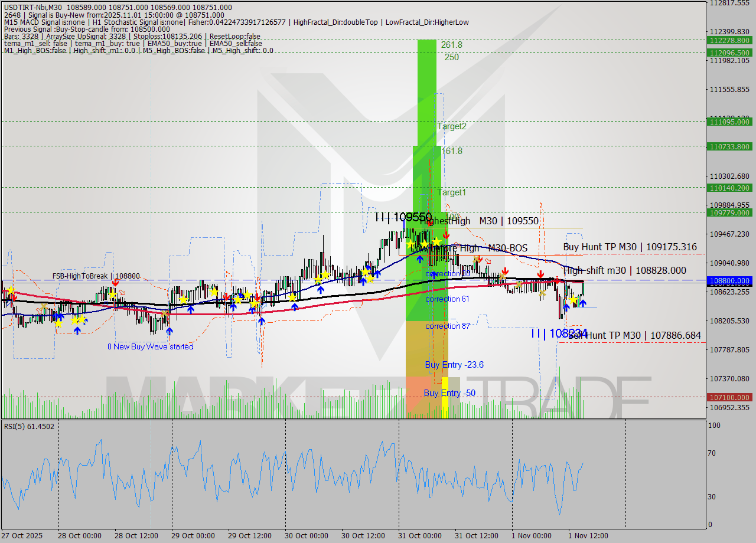Select the "Target2" Fibonacci label
Image resolution: width=756 pixels, height=543 pixels.
[x=451, y=126]
